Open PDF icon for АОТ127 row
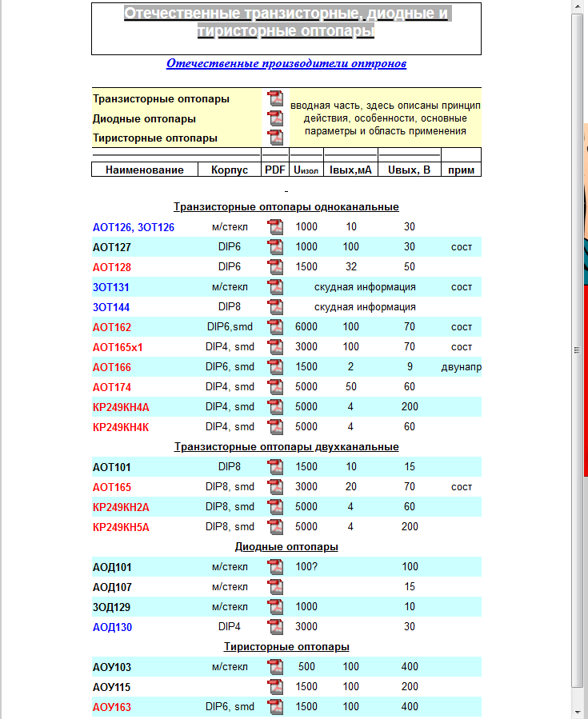 275,247
